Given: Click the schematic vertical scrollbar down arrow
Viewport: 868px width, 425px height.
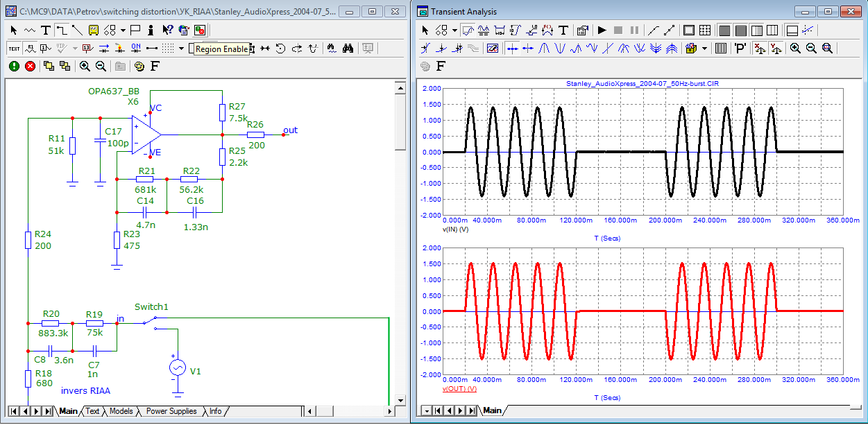Looking at the screenshot, I should click(400, 401).
